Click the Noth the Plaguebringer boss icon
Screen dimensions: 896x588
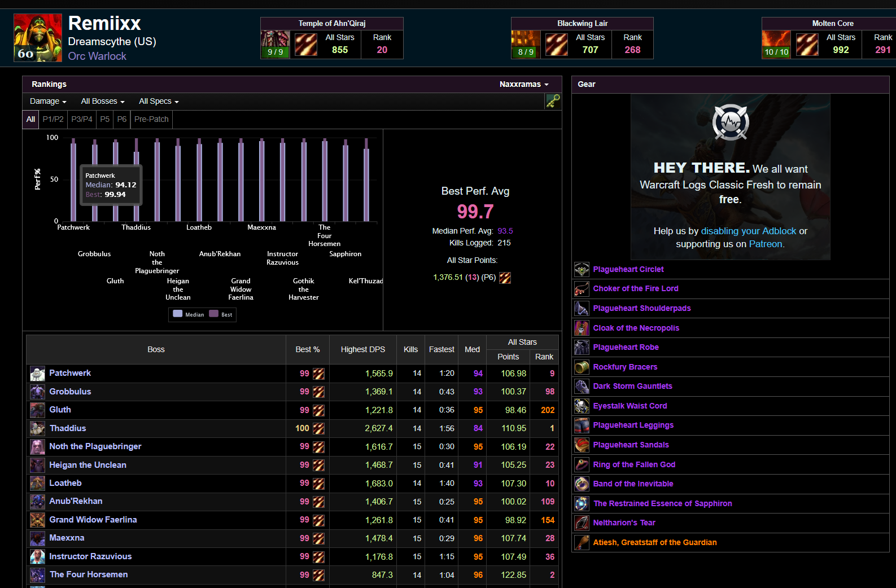37,447
